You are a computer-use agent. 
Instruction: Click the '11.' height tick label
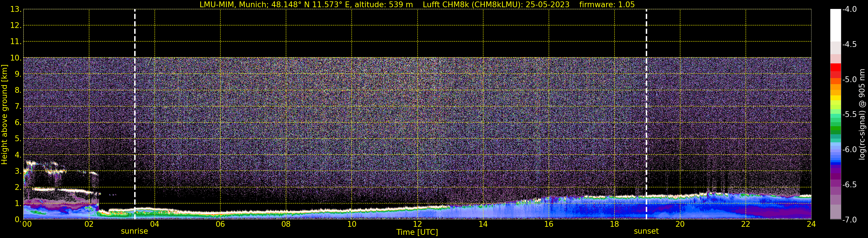click(16, 42)
